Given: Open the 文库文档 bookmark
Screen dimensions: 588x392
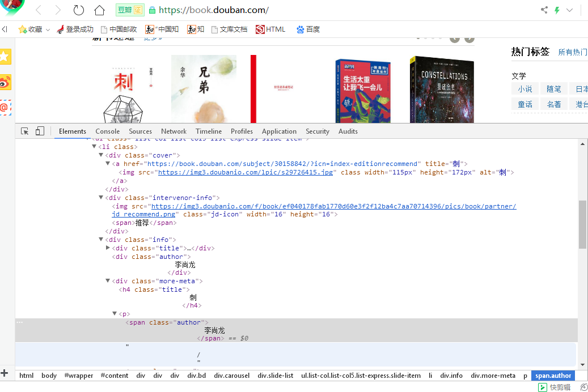Looking at the screenshot, I should [230, 29].
